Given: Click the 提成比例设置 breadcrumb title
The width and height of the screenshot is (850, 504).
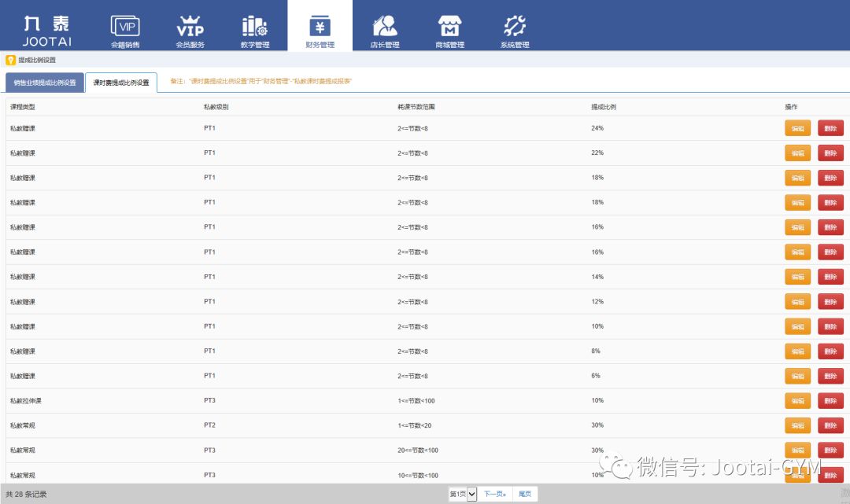Looking at the screenshot, I should [x=37, y=60].
